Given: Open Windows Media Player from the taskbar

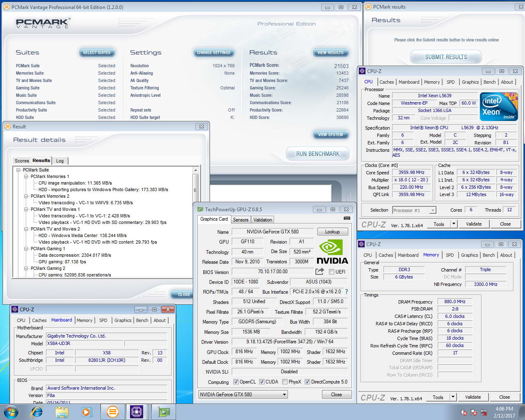Looking at the screenshot, I should coord(87,412).
